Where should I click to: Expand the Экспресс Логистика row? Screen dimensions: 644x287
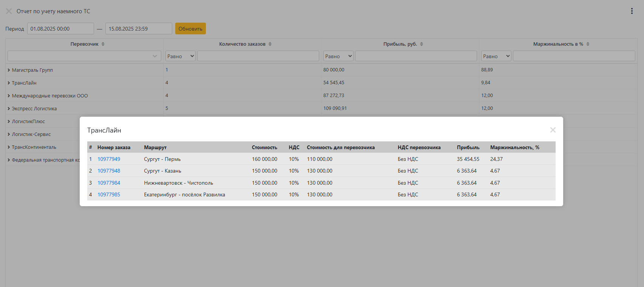9,109
